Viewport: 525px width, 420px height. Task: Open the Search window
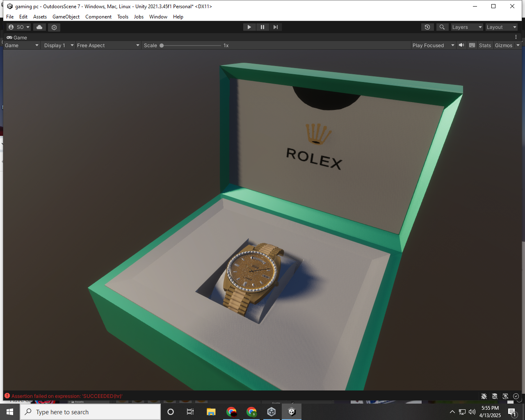coord(442,27)
